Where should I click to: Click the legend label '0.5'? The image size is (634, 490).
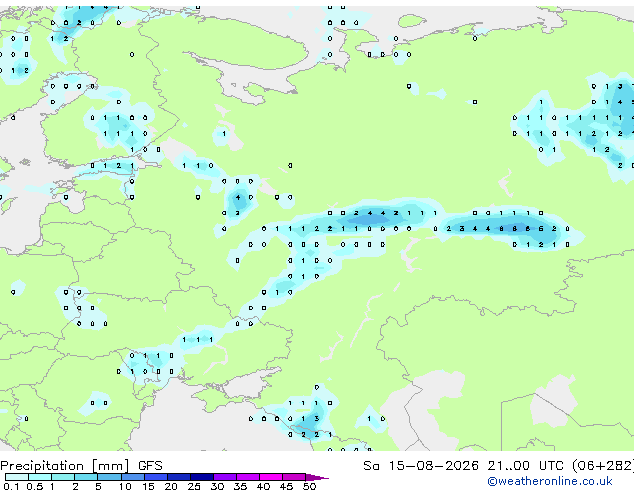pos(34,486)
